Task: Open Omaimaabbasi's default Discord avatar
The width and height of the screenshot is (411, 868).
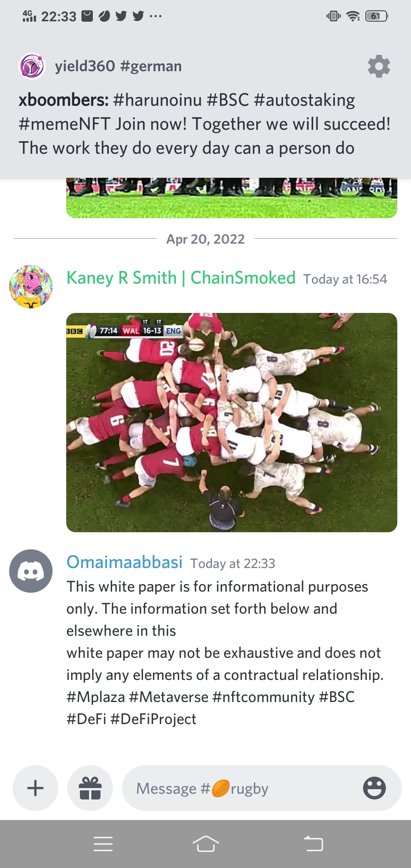Action: coord(31,571)
